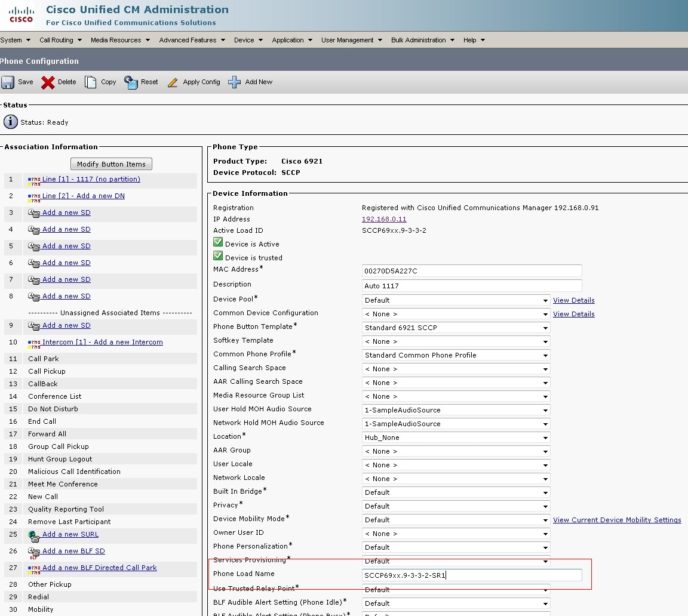The image size is (688, 616).
Task: Click the Status info icon
Action: pyautogui.click(x=11, y=122)
